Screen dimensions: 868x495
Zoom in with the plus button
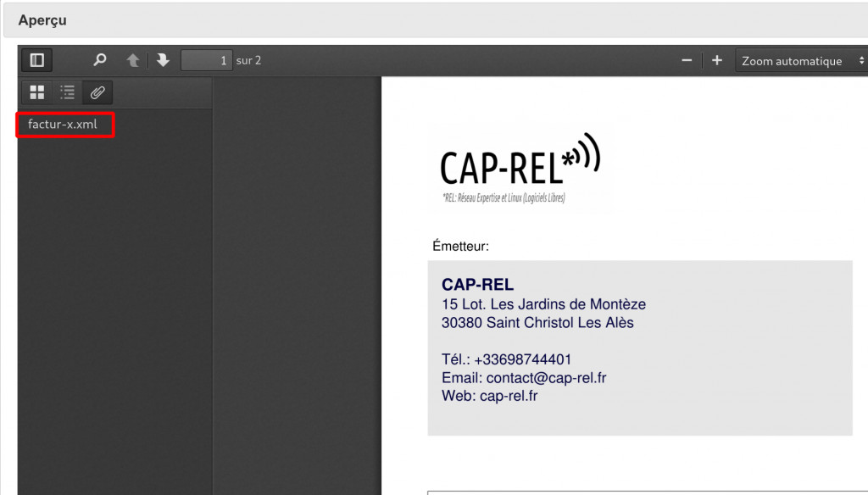tap(717, 60)
